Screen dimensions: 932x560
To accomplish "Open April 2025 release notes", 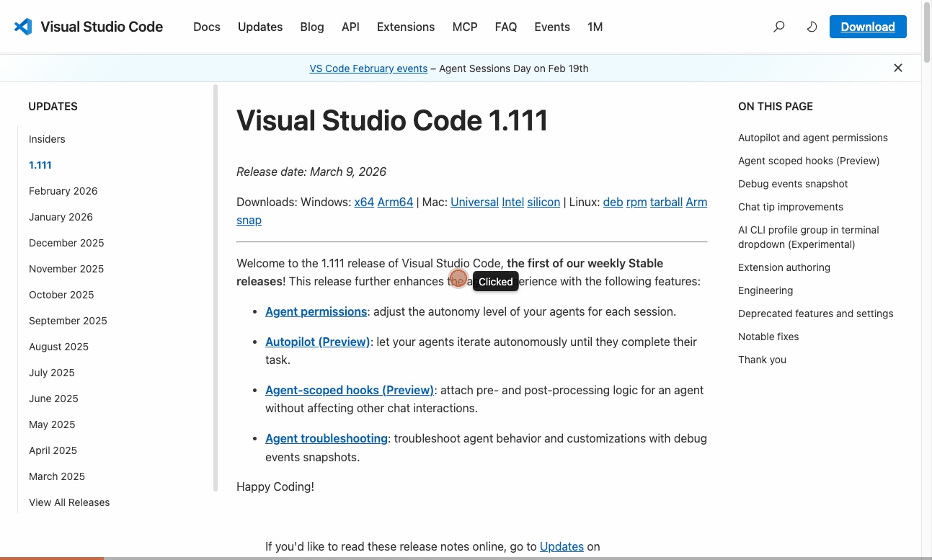I will pos(53,450).
